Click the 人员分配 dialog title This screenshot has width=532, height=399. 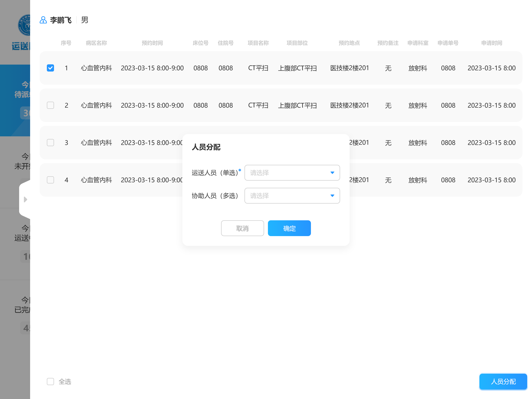click(x=206, y=147)
